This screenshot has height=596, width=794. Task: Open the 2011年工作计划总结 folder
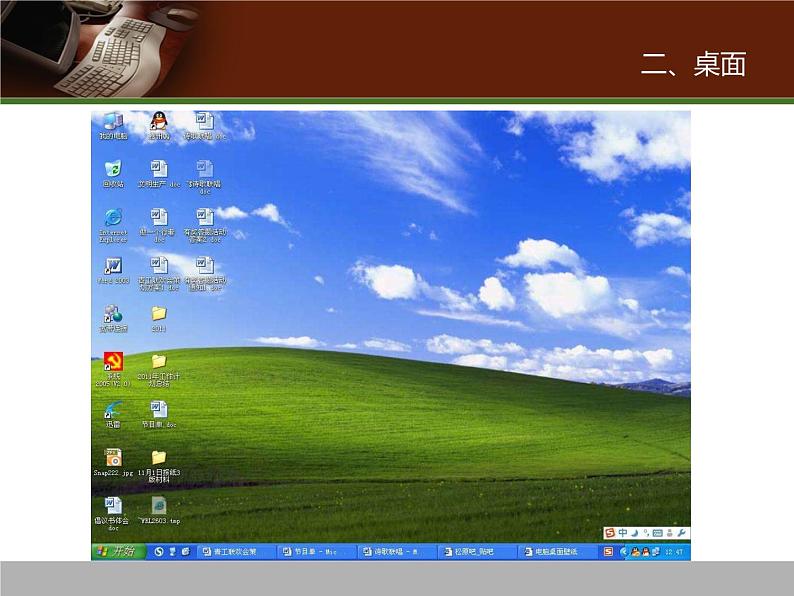(158, 370)
